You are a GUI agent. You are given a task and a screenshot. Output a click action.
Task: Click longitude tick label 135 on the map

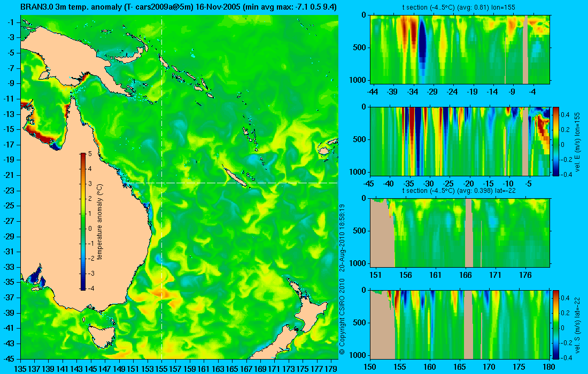[20, 369]
